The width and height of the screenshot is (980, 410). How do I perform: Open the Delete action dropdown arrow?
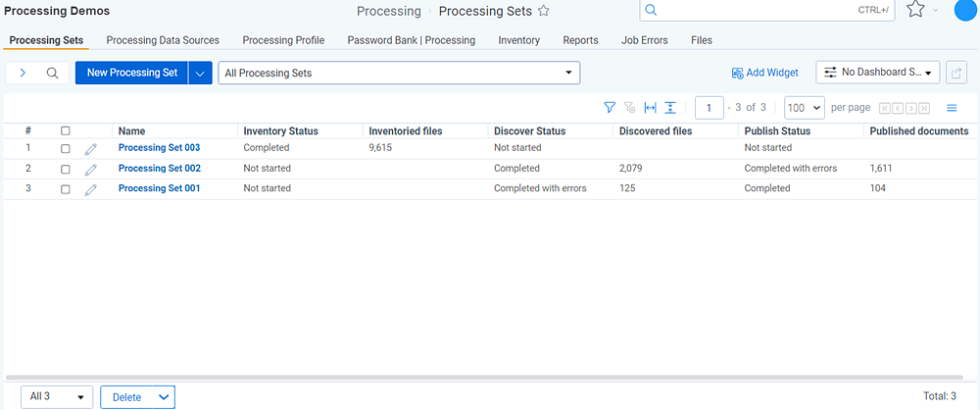[x=164, y=397]
